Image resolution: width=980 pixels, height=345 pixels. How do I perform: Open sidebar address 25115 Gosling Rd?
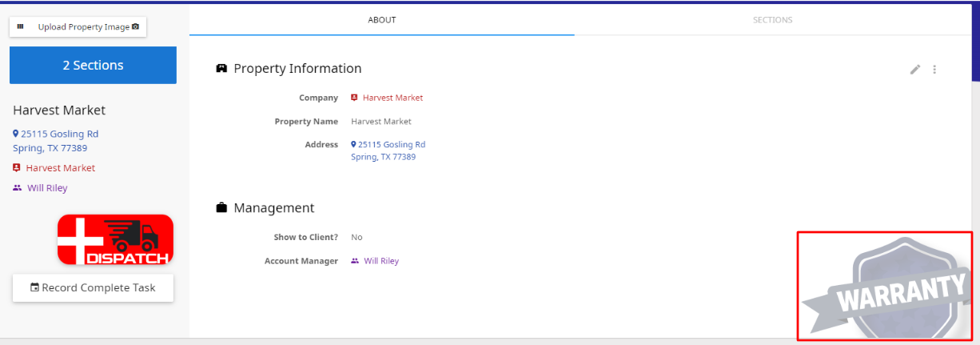point(55,141)
